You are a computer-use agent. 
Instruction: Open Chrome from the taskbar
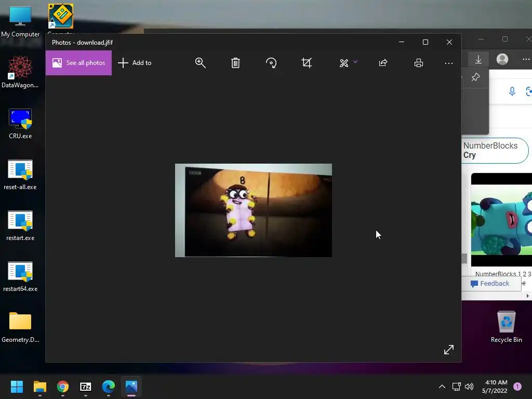tap(63, 387)
